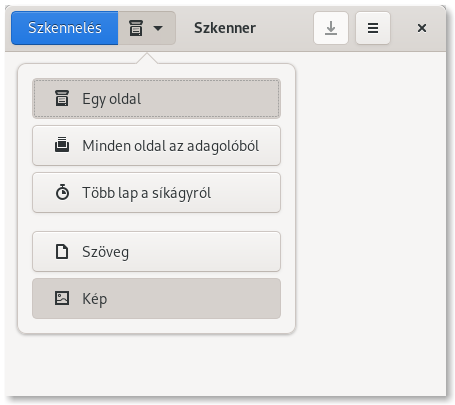This screenshot has width=455, height=405.
Task: Select Több lap a síkágyról option
Action: [156, 193]
